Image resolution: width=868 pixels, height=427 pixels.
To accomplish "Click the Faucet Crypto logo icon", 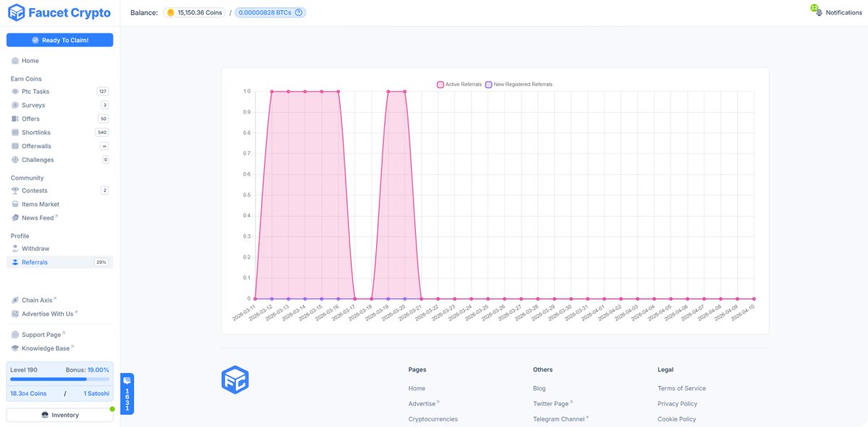I will pos(16,13).
